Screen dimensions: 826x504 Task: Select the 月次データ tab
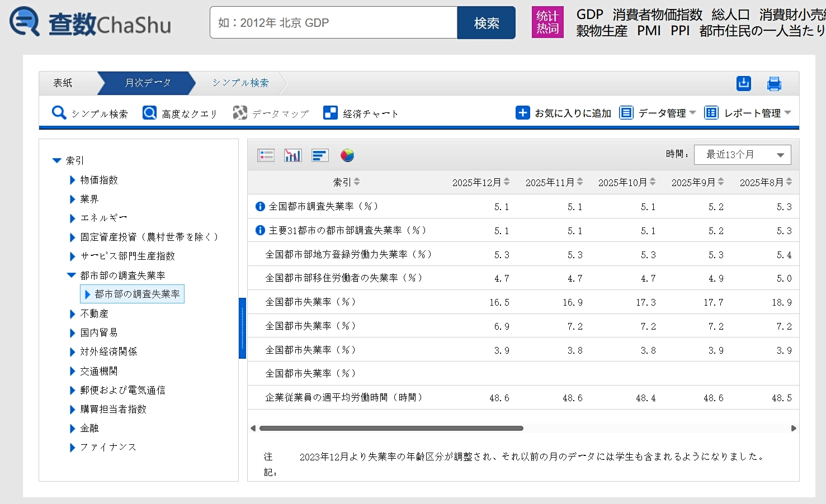coord(147,83)
